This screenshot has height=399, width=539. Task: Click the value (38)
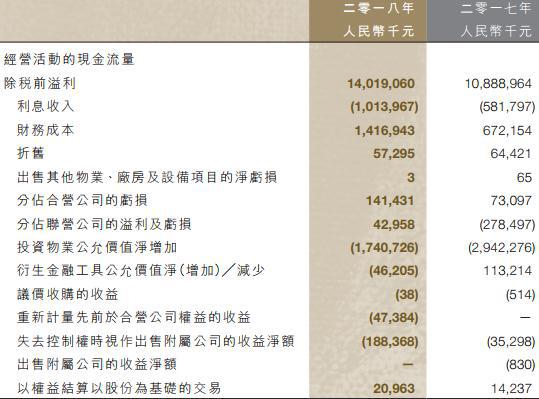click(x=407, y=295)
